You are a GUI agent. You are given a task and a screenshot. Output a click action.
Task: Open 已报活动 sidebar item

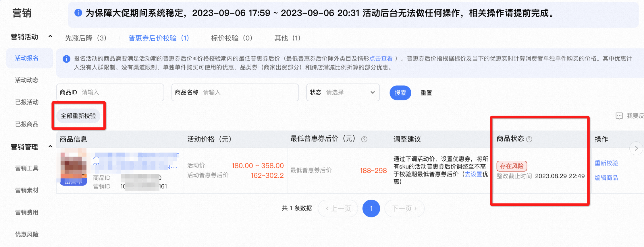[27, 102]
